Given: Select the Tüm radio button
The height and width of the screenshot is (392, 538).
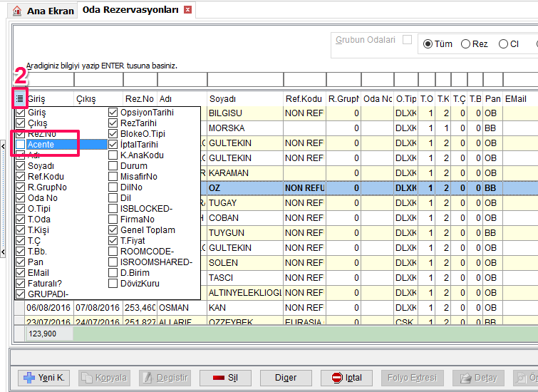Looking at the screenshot, I should (x=428, y=44).
